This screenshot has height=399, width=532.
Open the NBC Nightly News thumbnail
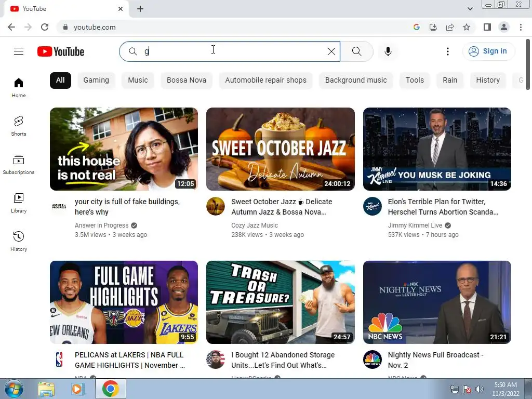pos(437,302)
